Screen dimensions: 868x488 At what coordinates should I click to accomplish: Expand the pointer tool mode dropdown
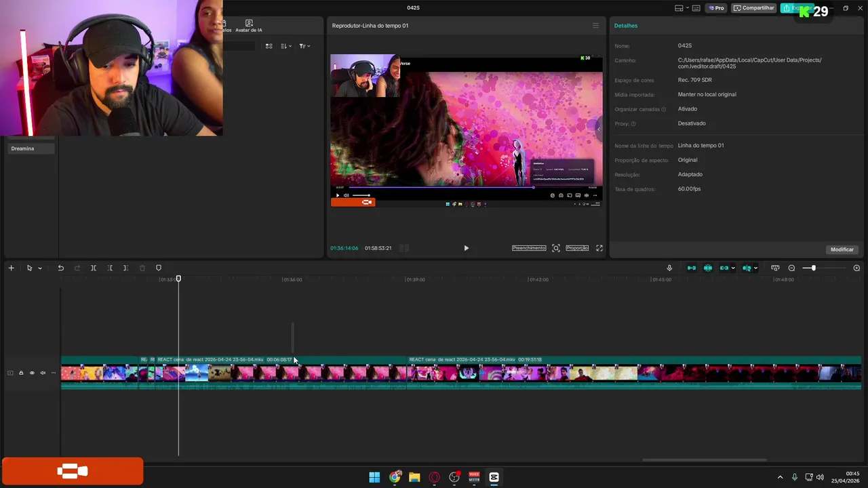tap(40, 268)
